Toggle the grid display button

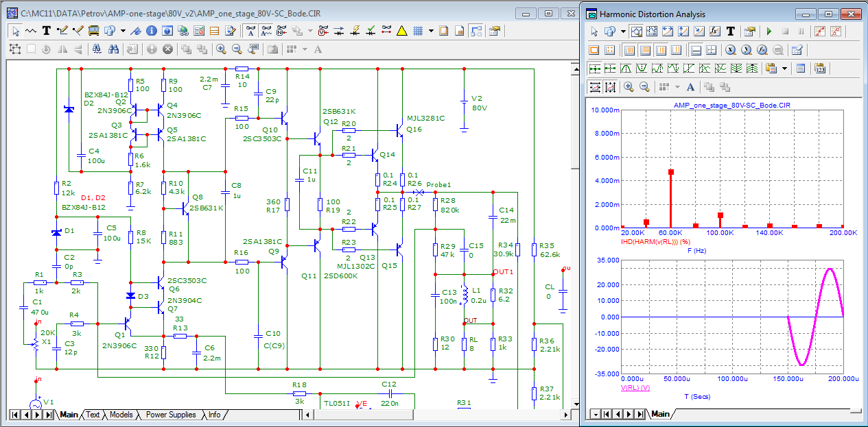tap(417, 31)
